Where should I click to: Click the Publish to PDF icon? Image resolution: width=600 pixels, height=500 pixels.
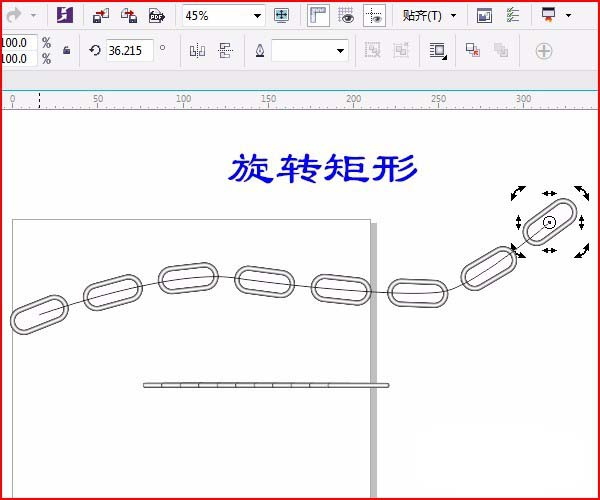157,16
